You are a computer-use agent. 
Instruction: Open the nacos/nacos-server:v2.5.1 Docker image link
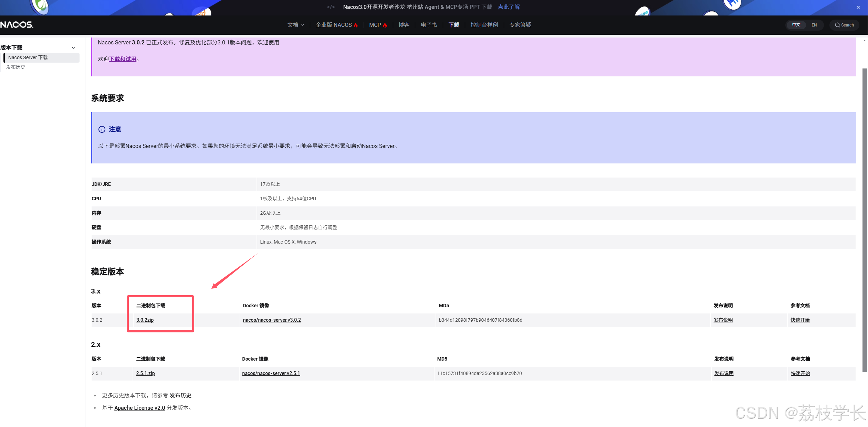click(x=271, y=373)
